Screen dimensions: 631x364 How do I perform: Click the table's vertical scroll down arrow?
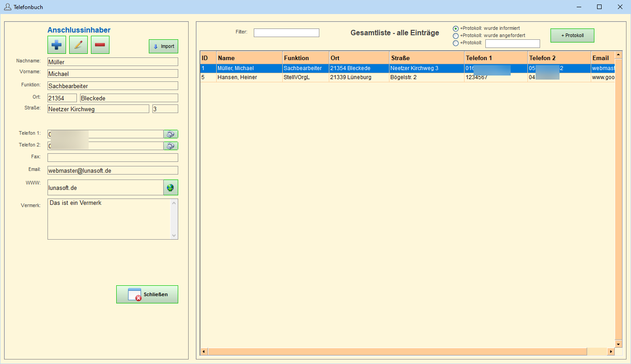[x=618, y=344]
